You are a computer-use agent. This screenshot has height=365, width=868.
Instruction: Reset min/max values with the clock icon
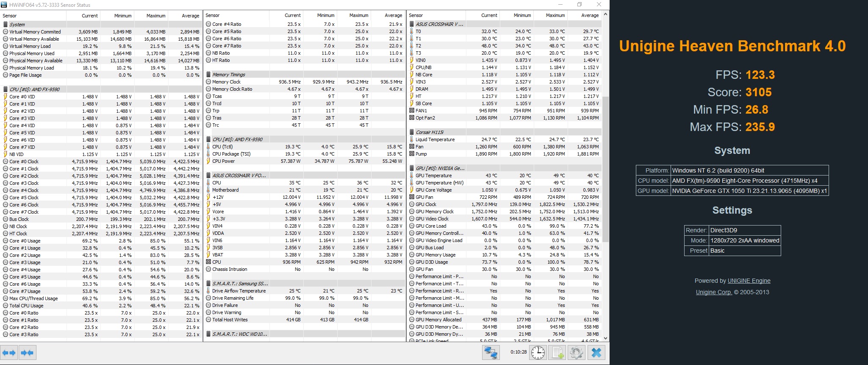click(x=538, y=352)
